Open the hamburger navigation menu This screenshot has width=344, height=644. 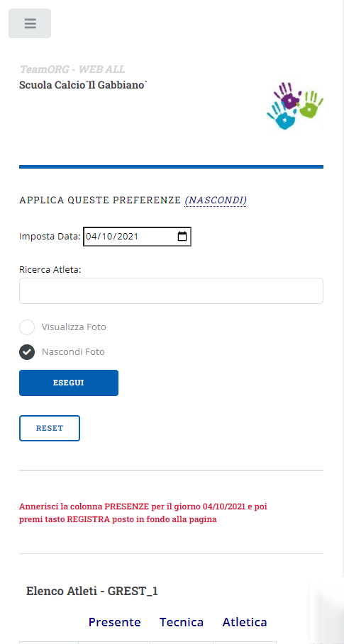[x=30, y=23]
